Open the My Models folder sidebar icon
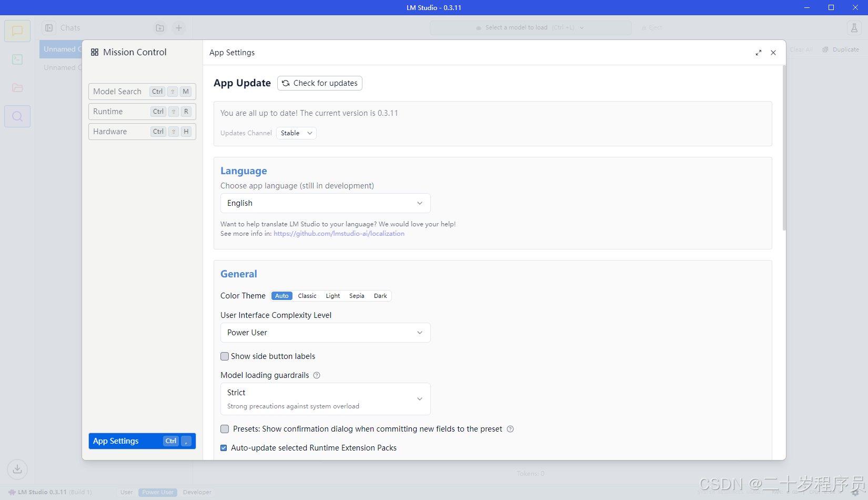868x500 pixels. point(17,88)
